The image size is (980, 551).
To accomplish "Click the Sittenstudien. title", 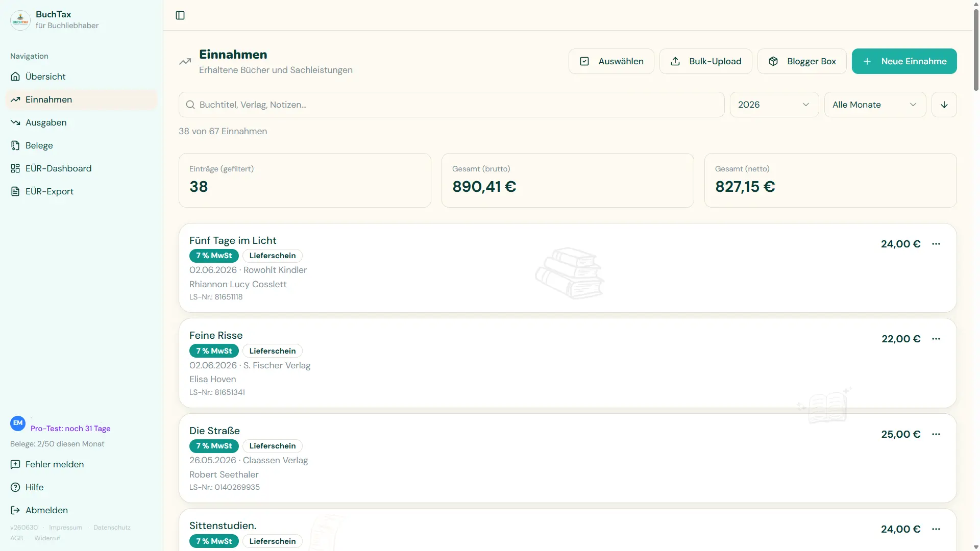I will 223,525.
